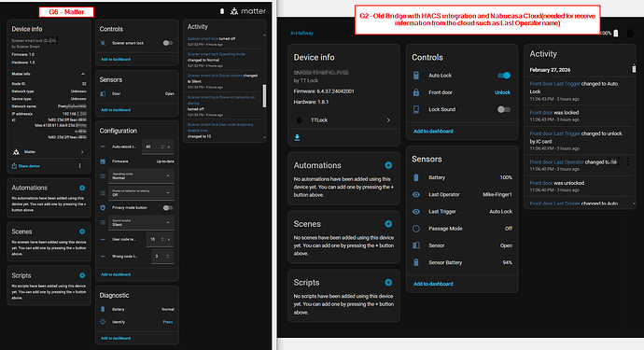Image resolution: width=644 pixels, height=350 pixels.
Task: Click the Auto Lock entity icon
Action: click(416, 76)
